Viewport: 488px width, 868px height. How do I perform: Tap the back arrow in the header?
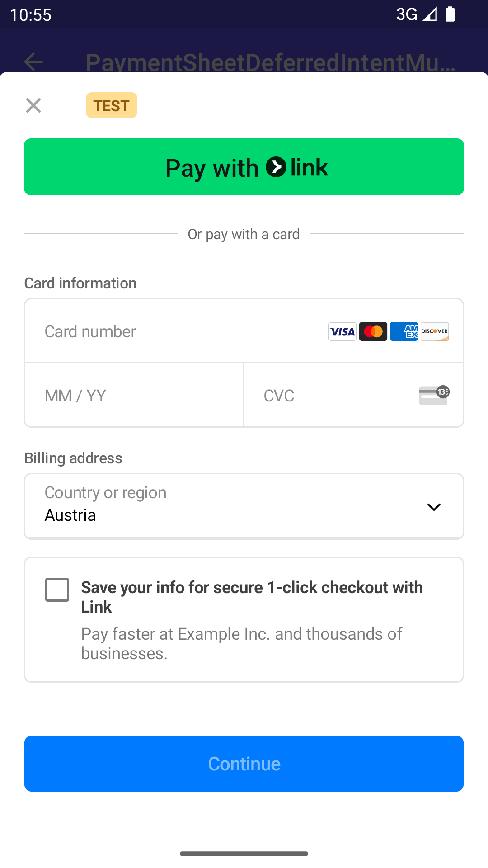tap(33, 62)
